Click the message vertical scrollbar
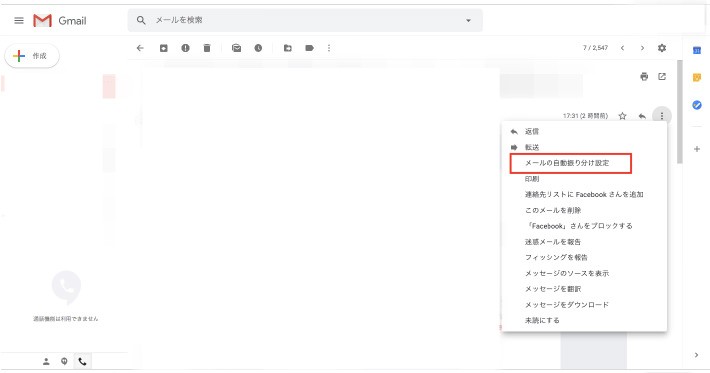 pyautogui.click(x=680, y=111)
